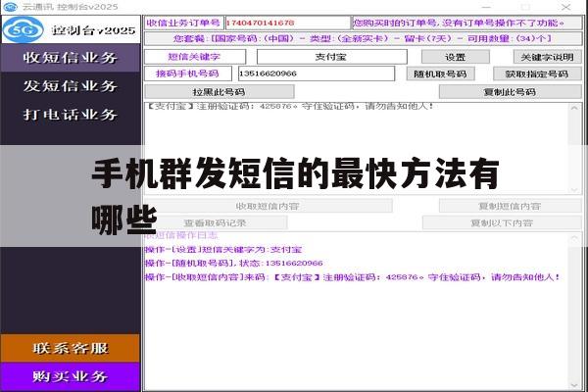
Task: Open 关键字说明 help button
Action: click(547, 57)
